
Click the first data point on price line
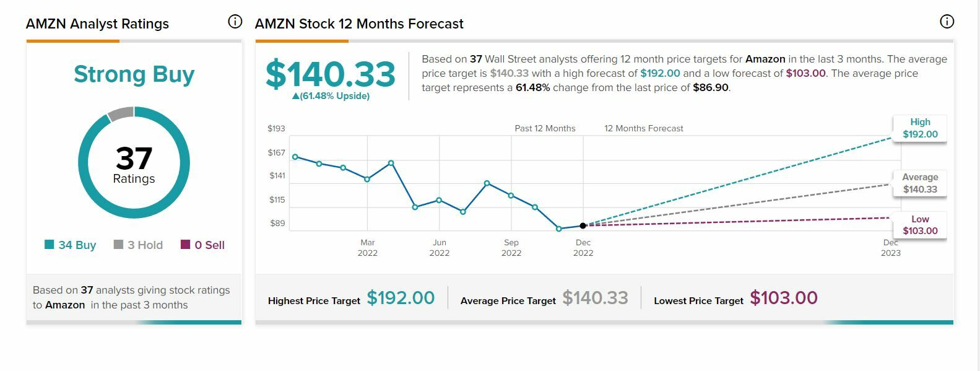pos(295,157)
